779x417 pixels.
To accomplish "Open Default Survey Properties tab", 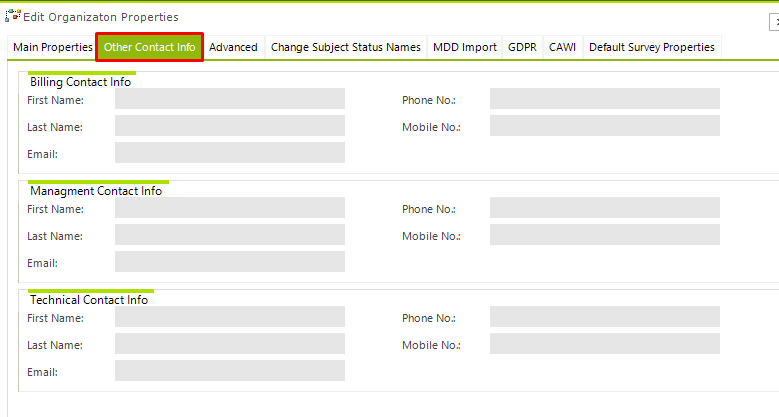I will (x=652, y=47).
